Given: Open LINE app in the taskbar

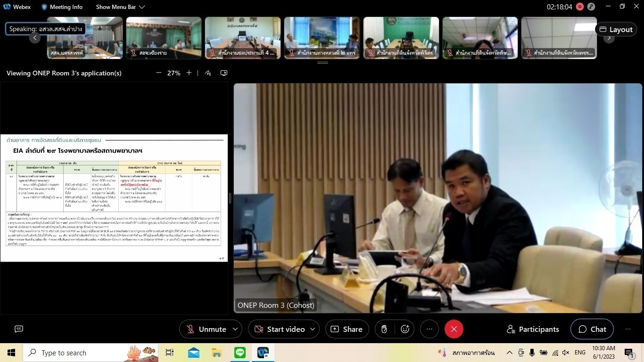Looking at the screenshot, I should pyautogui.click(x=240, y=353).
